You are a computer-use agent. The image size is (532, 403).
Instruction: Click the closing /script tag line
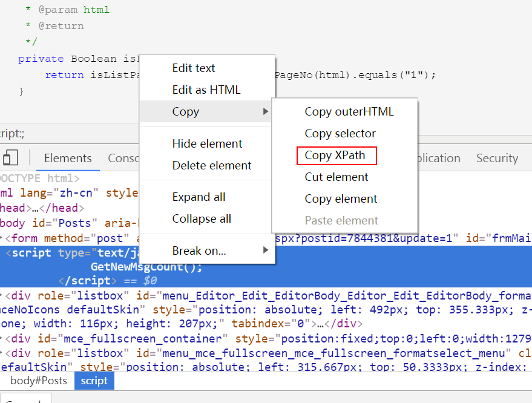pyautogui.click(x=88, y=281)
